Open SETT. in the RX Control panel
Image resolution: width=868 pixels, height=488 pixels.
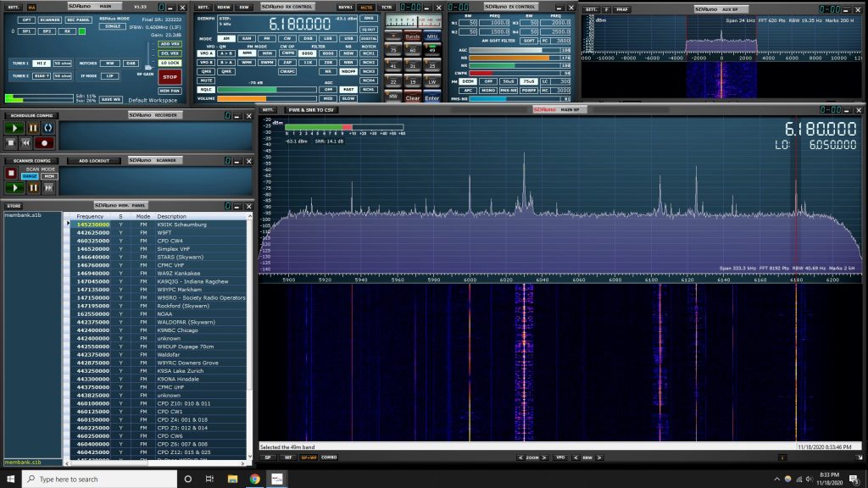pos(203,7)
